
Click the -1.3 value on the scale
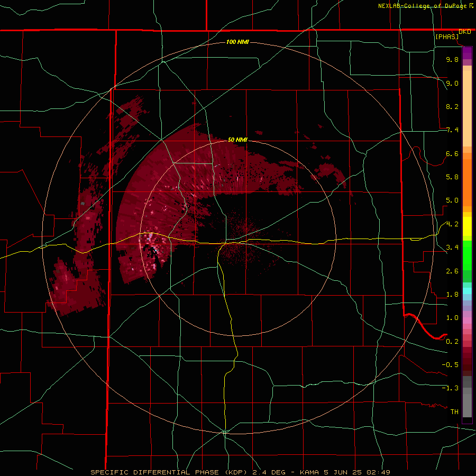(x=450, y=388)
